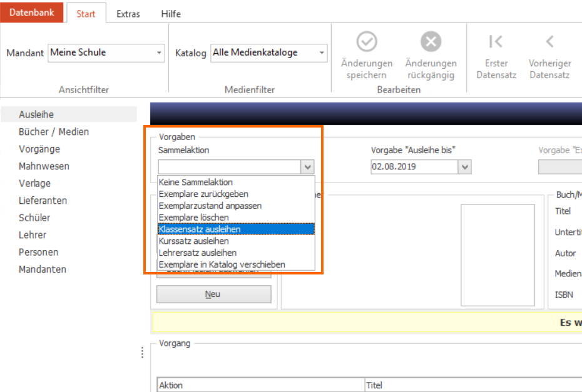Image resolution: width=582 pixels, height=392 pixels.
Task: Go to Vorheriger Datensatz arrow icon
Action: click(549, 41)
